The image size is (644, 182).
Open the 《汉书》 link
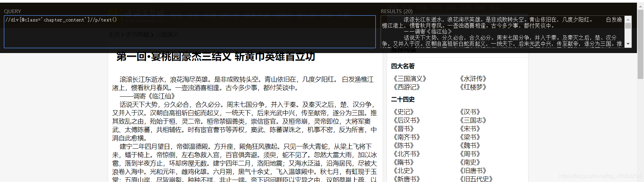point(470,112)
